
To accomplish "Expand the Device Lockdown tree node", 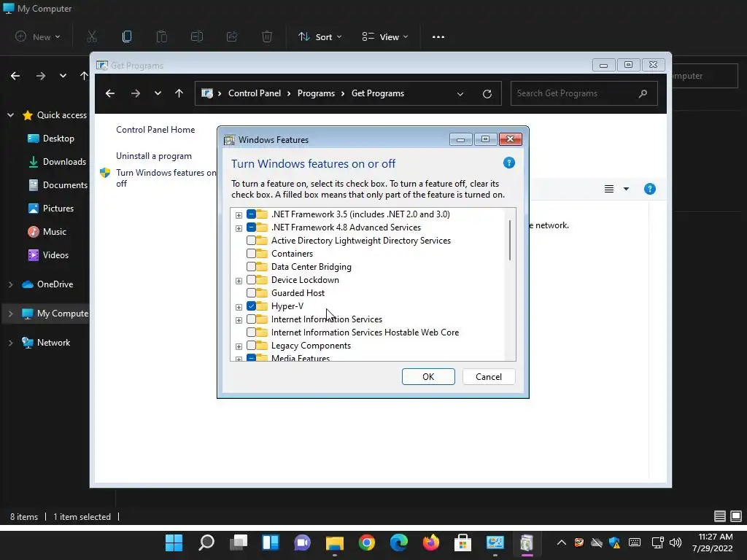I will [x=239, y=281].
